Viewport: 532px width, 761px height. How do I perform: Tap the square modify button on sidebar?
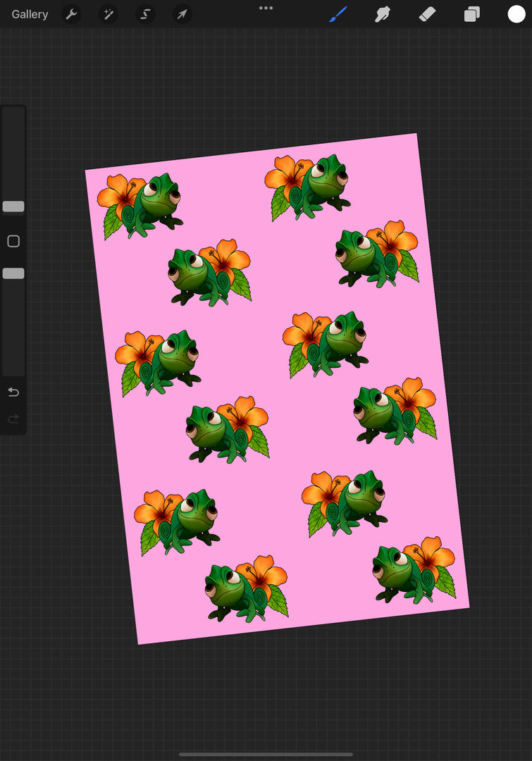pos(13,241)
